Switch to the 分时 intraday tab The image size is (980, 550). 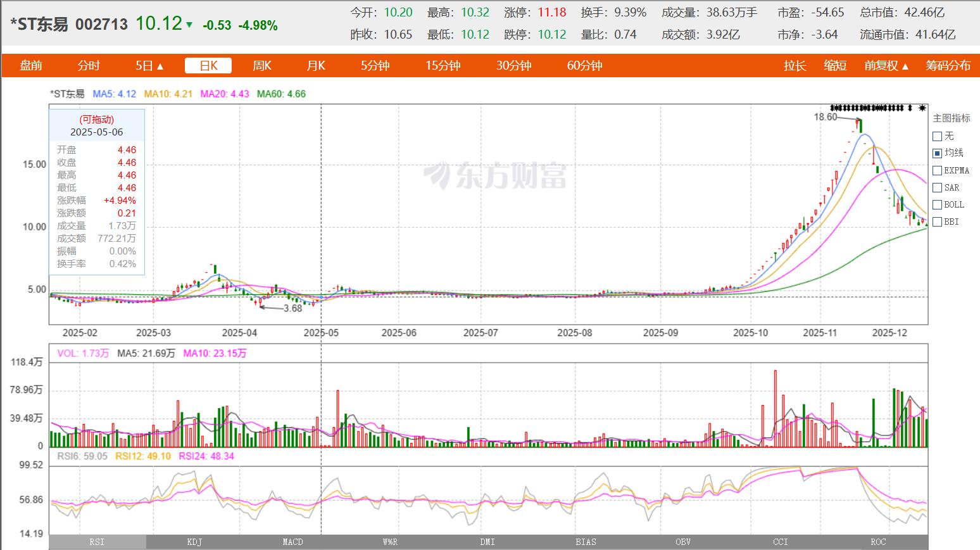[89, 65]
